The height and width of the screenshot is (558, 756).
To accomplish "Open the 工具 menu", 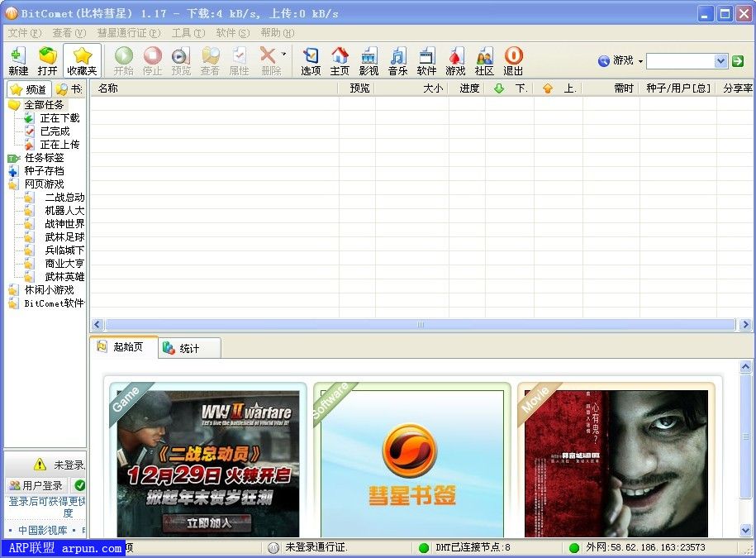I will tap(188, 33).
